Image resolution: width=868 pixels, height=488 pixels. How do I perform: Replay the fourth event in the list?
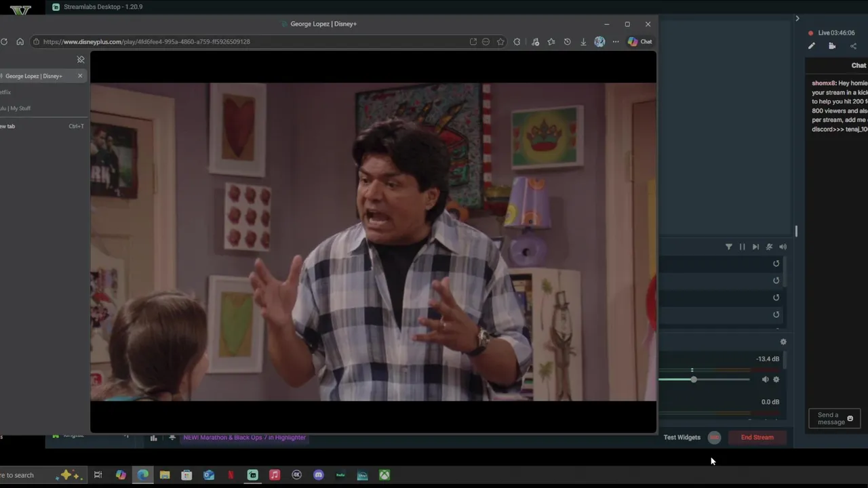click(x=776, y=314)
